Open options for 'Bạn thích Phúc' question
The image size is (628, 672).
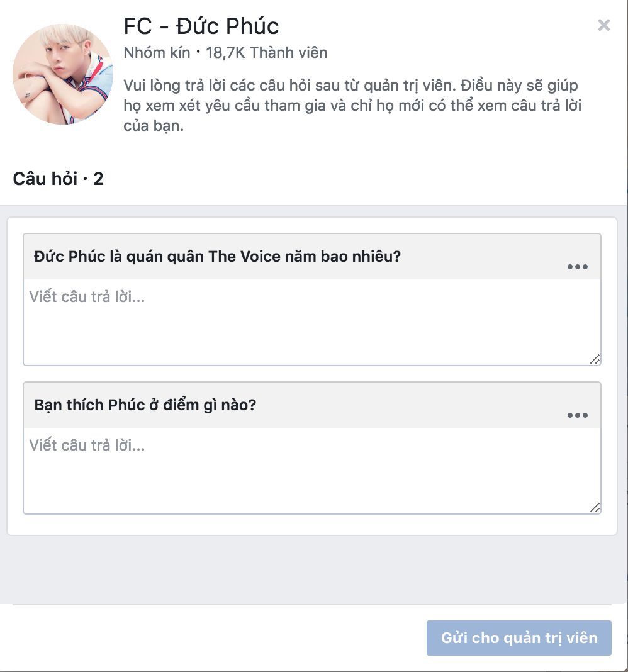[577, 415]
